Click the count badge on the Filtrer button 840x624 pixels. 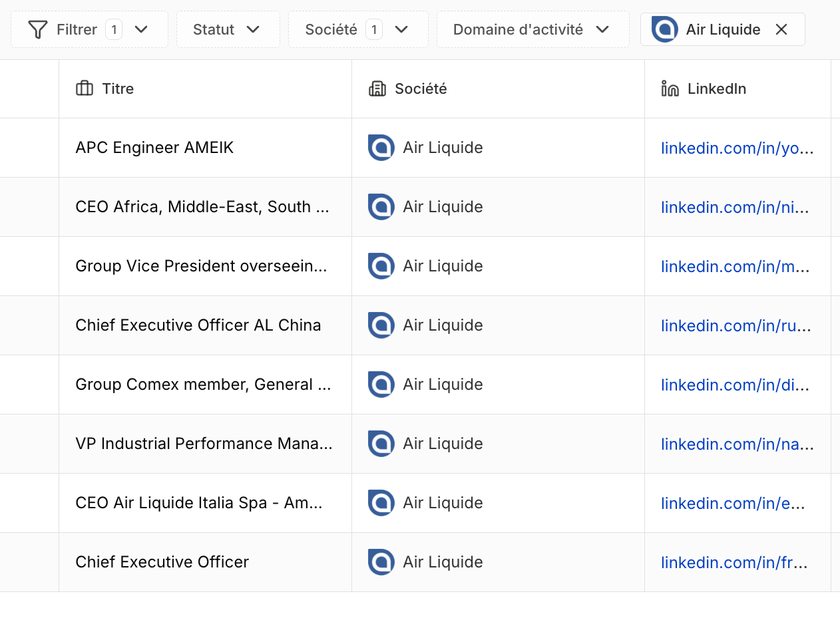[114, 29]
